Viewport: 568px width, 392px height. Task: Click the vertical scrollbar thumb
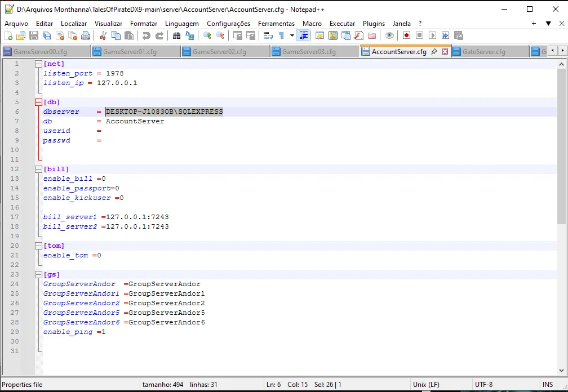[x=561, y=146]
